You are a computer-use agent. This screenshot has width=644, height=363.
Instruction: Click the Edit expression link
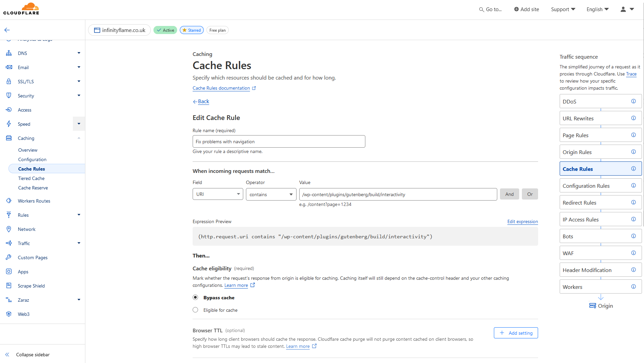(523, 221)
